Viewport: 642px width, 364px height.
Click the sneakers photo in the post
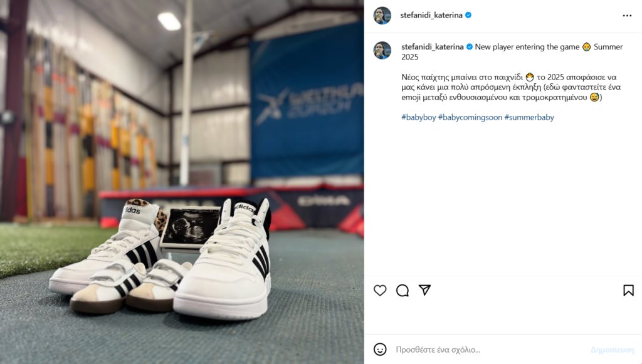pyautogui.click(x=182, y=182)
